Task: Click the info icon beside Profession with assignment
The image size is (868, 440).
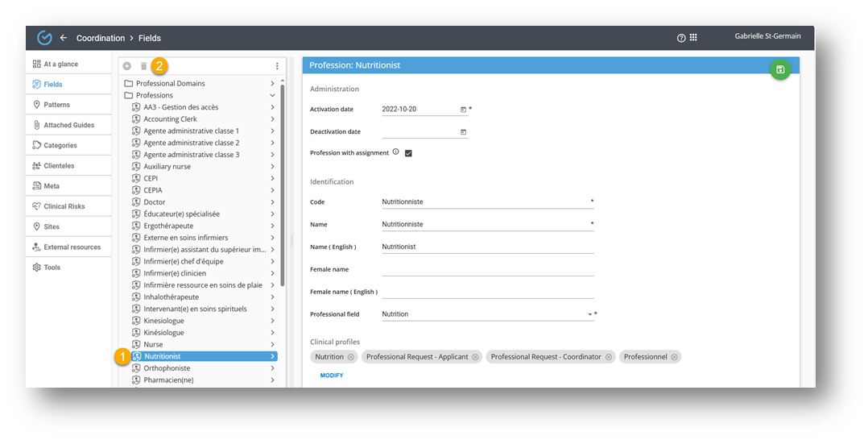Action: [395, 152]
